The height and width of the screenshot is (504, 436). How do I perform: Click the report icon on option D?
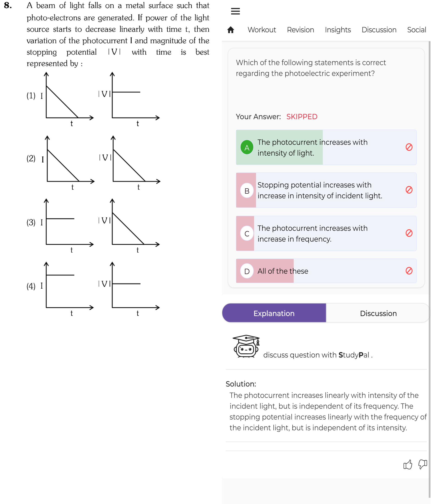(409, 271)
